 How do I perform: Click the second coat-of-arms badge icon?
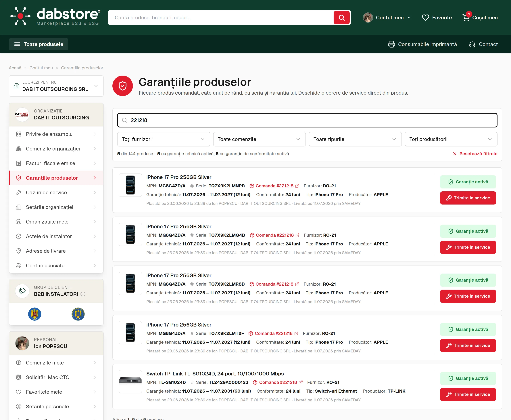(x=78, y=314)
